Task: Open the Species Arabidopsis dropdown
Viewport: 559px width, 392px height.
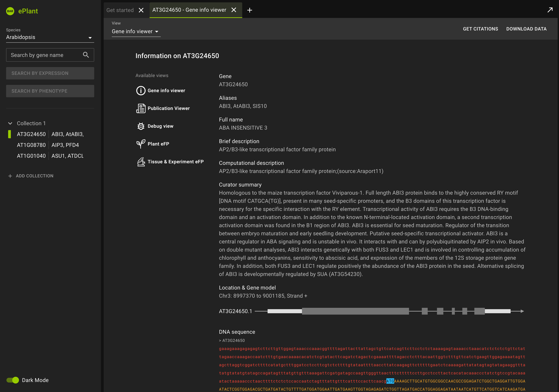Action: pos(50,37)
